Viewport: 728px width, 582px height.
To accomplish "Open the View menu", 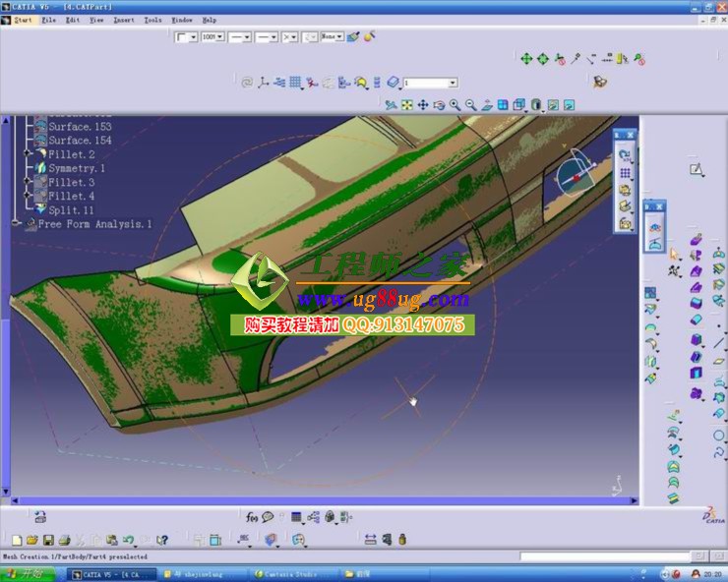I will (x=96, y=20).
